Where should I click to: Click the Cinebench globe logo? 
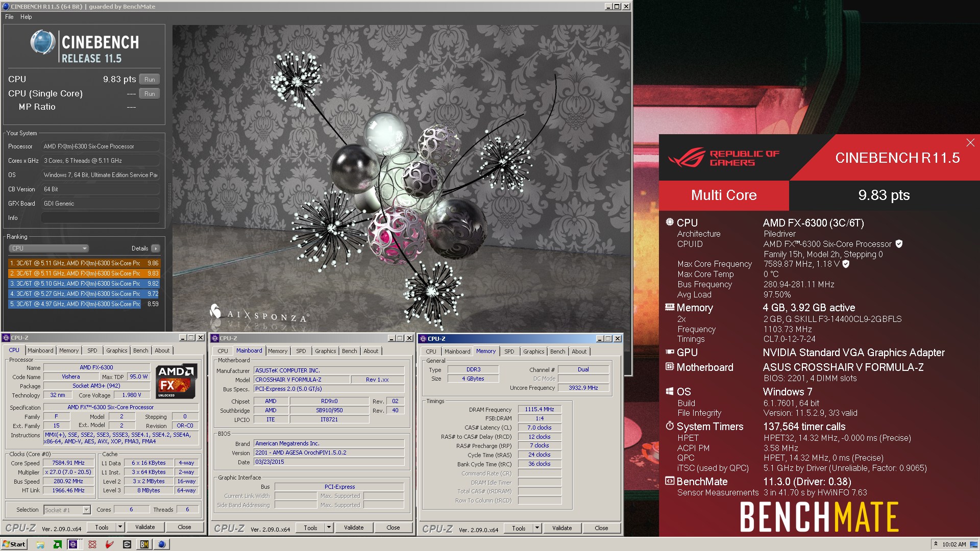[42, 42]
